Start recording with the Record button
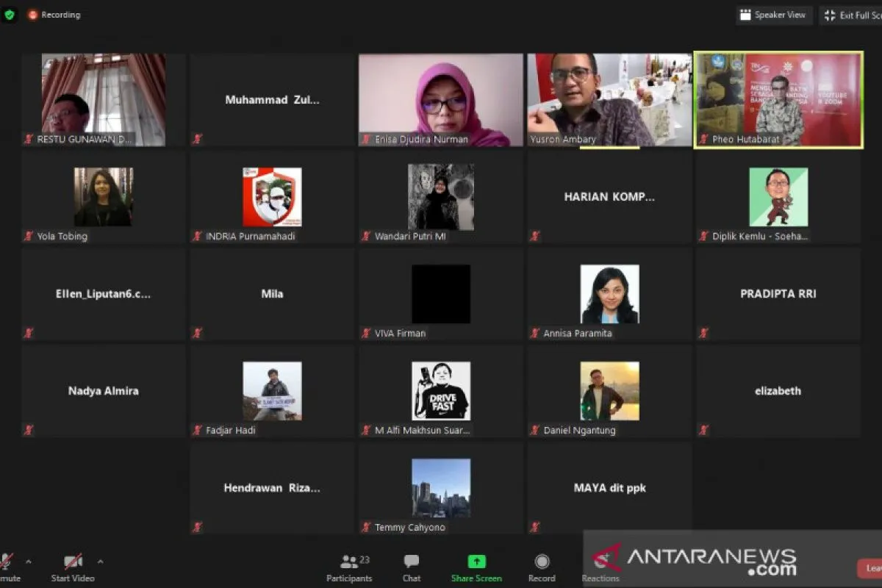882x588 pixels. 542,562
